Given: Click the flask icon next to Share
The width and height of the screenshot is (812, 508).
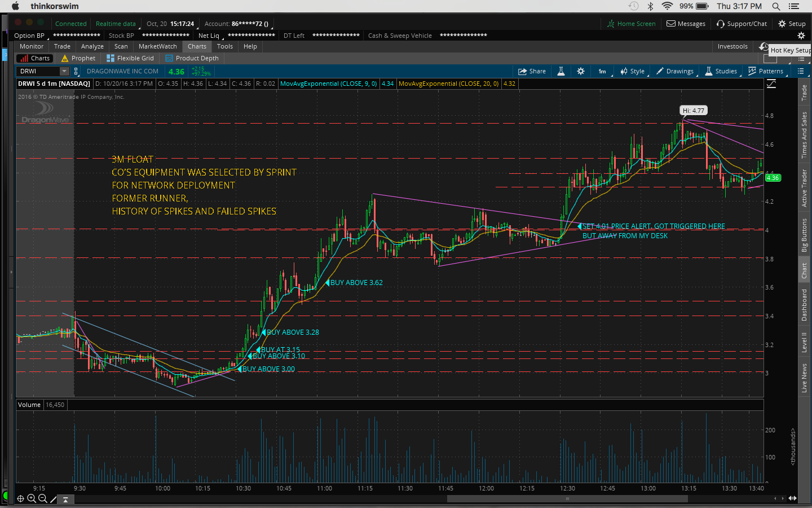Looking at the screenshot, I should [x=561, y=71].
